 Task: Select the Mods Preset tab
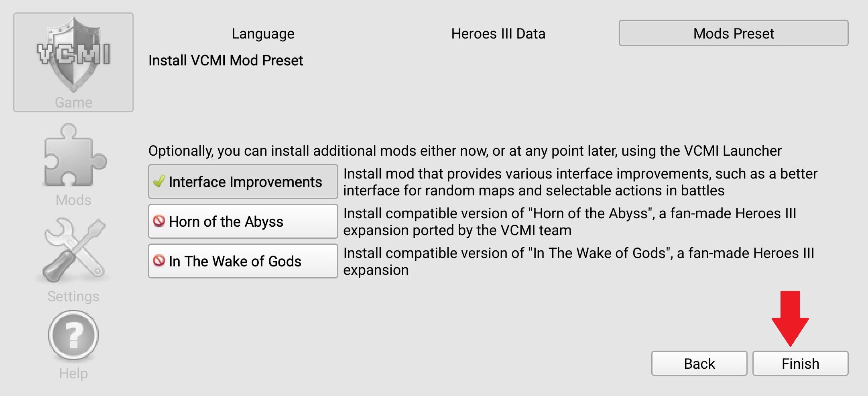(733, 33)
